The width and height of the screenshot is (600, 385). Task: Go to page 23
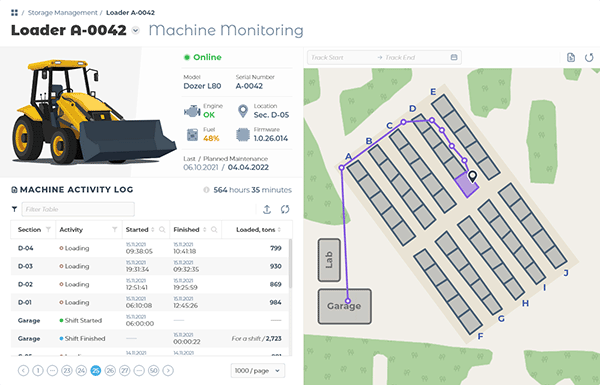click(x=67, y=370)
